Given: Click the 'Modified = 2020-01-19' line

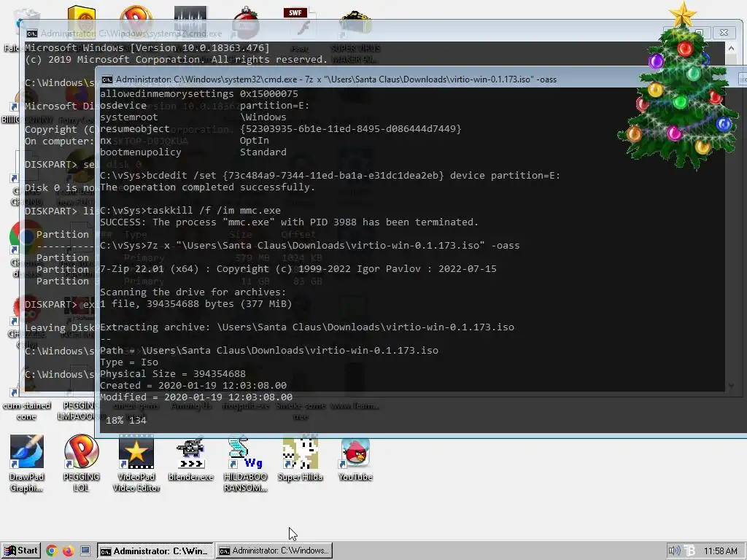Looking at the screenshot, I should 196,397.
